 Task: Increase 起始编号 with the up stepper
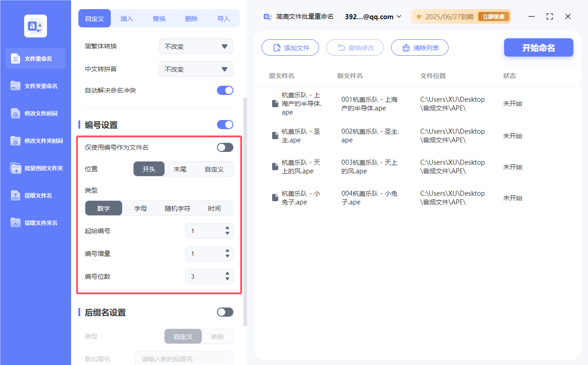pos(227,229)
